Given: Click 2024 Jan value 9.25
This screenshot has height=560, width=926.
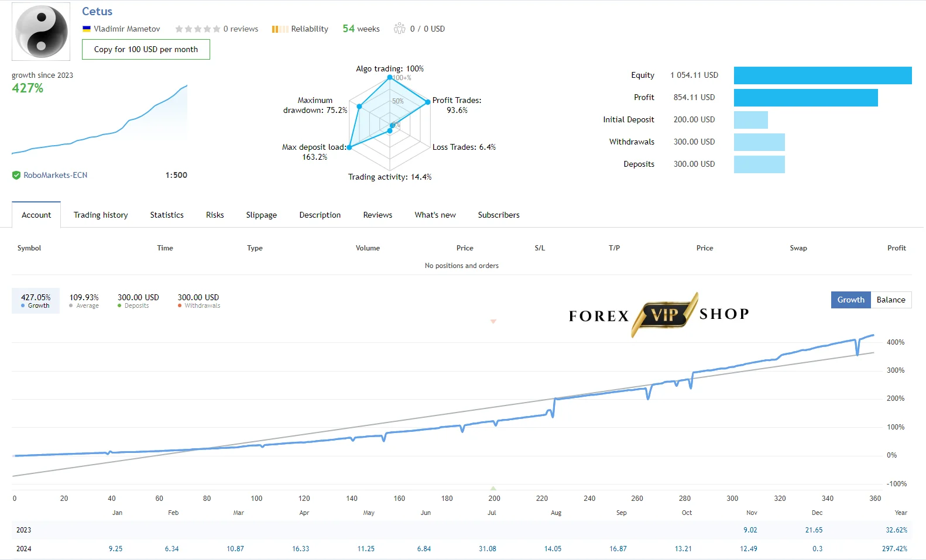Looking at the screenshot, I should (115, 549).
